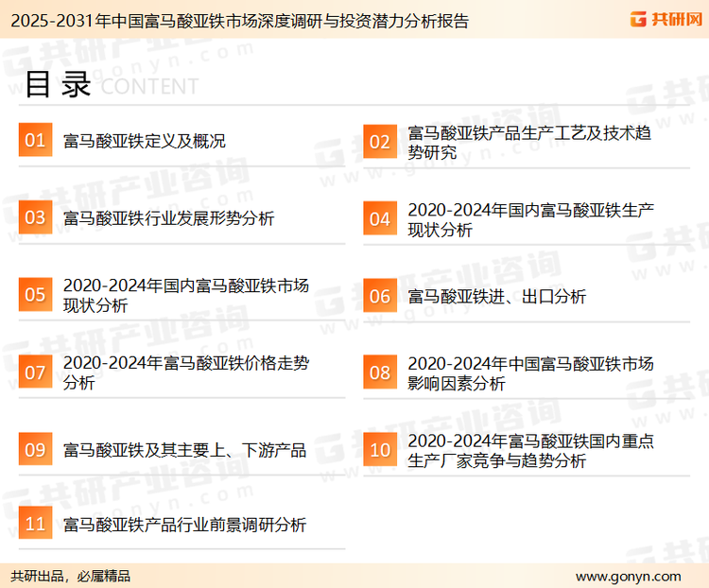Select chapter title 富马酸亚铁定义及概况
Image resolution: width=709 pixels, height=588 pixels.
(145, 141)
